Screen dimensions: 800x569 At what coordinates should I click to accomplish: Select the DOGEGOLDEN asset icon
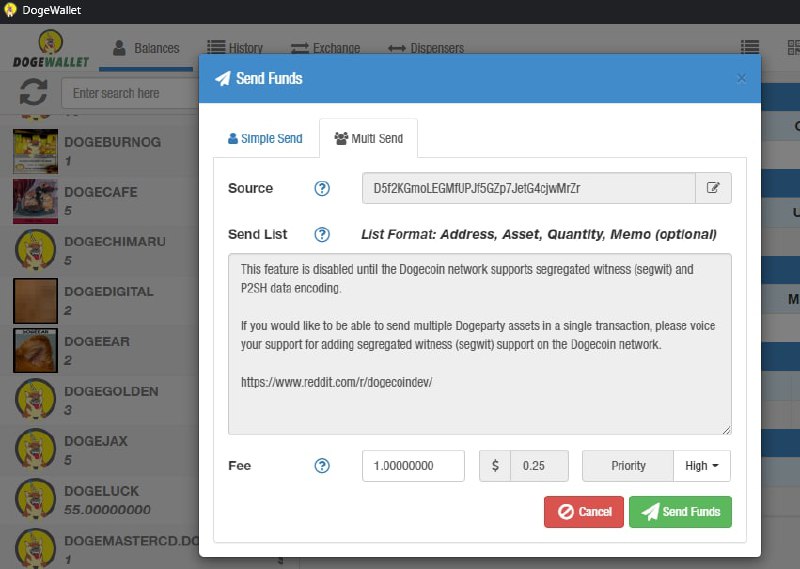(x=35, y=400)
